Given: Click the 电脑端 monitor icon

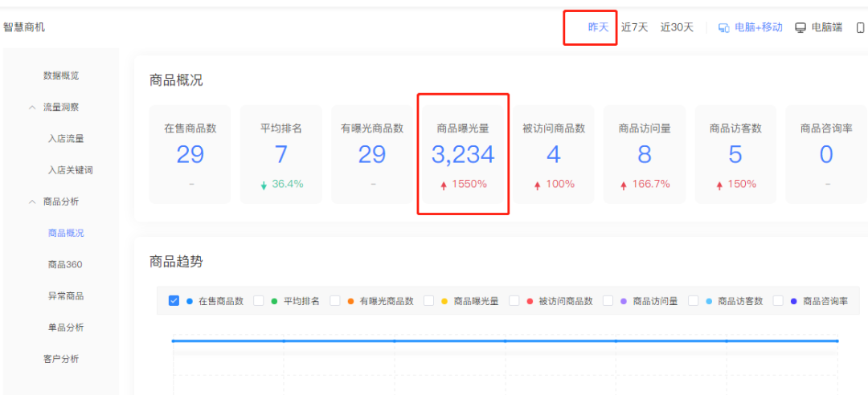Looking at the screenshot, I should point(800,27).
